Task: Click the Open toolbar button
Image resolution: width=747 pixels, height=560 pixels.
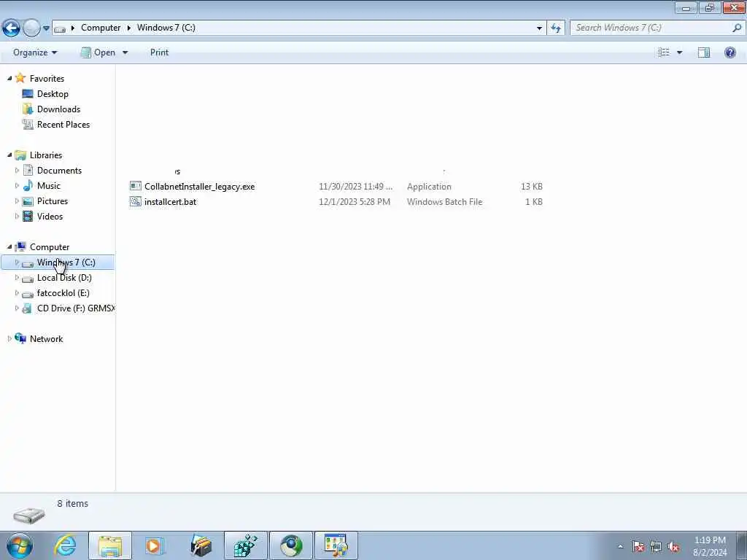Action: point(98,52)
